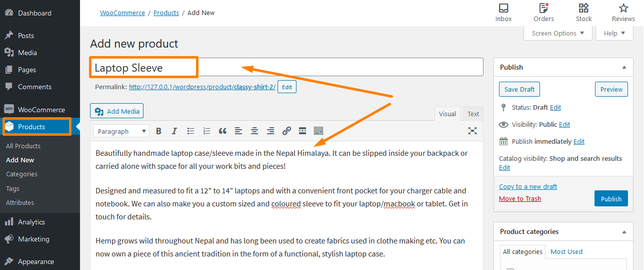
Task: Open the WooCommerce Inbox
Action: coord(503,13)
